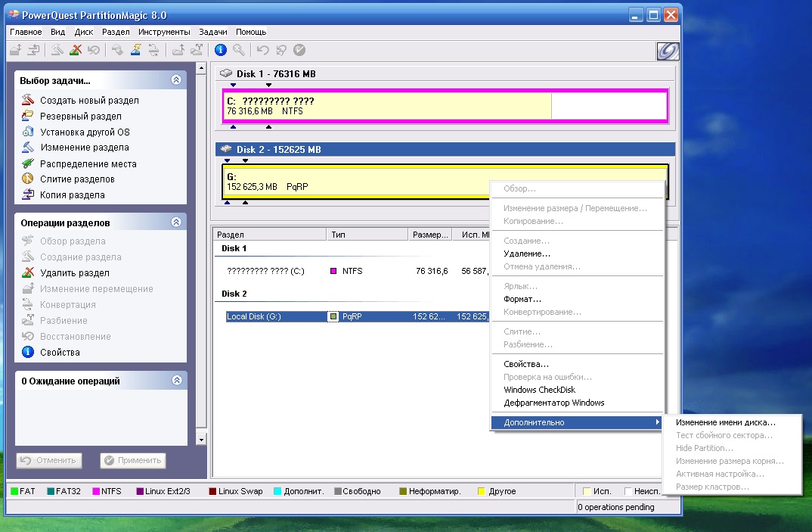The image size is (812, 532).
Task: Click Свойства in sidebar operations
Action: click(60, 353)
